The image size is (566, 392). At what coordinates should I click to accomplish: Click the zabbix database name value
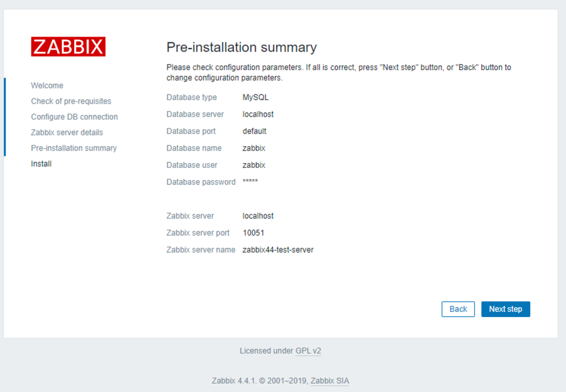(254, 148)
